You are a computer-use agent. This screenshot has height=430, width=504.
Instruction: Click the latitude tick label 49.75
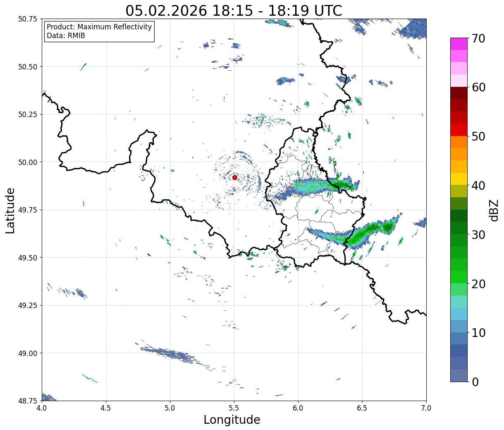[x=27, y=210]
